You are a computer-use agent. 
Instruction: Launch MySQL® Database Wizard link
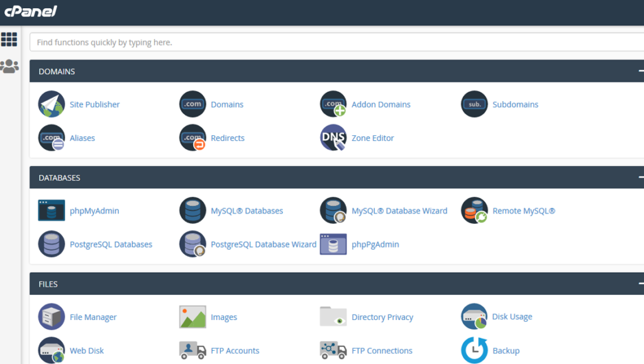point(399,211)
